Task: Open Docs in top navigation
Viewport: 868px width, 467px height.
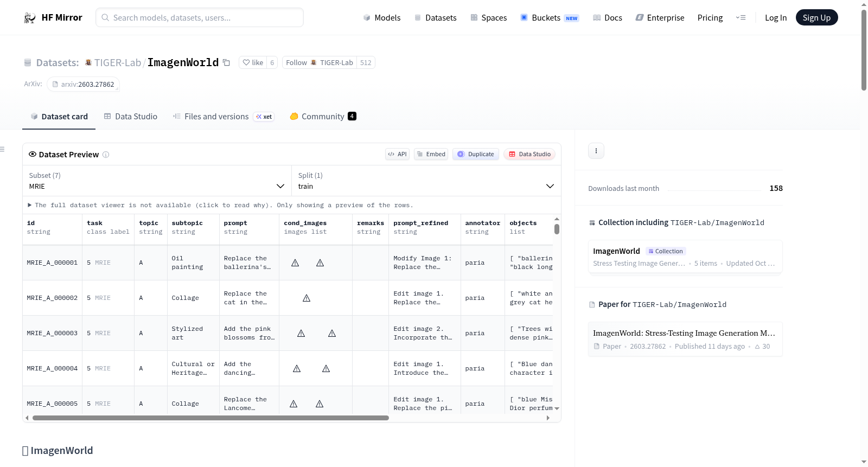Action: pos(608,18)
